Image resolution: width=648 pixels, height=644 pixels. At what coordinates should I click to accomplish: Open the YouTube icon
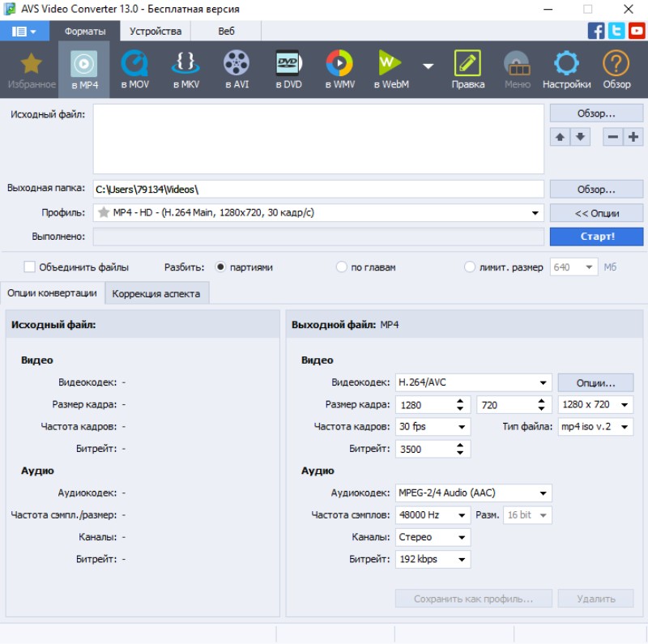click(x=637, y=31)
